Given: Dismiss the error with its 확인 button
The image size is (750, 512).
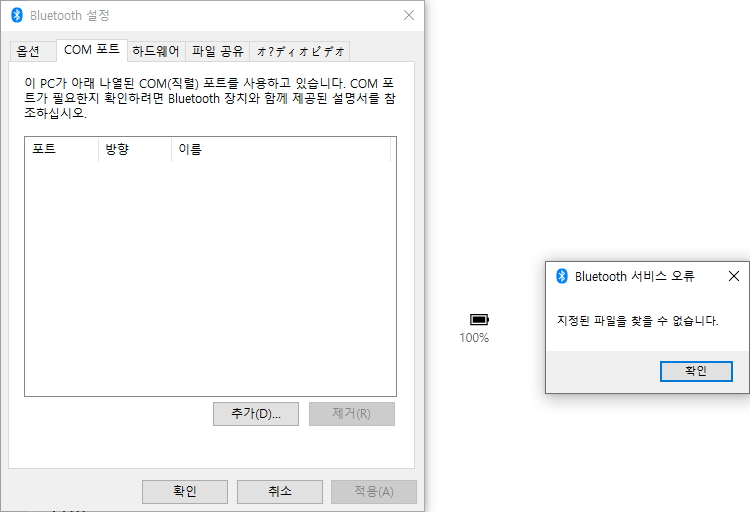Looking at the screenshot, I should tap(696, 371).
